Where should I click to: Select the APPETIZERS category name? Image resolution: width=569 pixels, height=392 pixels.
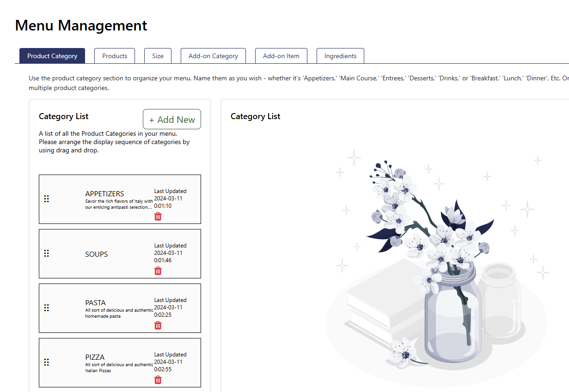coord(104,193)
